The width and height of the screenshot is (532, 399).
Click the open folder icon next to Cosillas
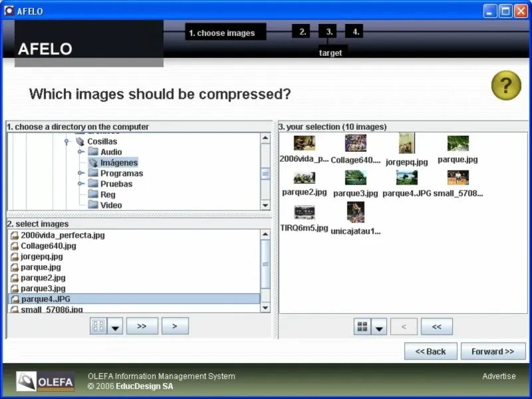80,141
